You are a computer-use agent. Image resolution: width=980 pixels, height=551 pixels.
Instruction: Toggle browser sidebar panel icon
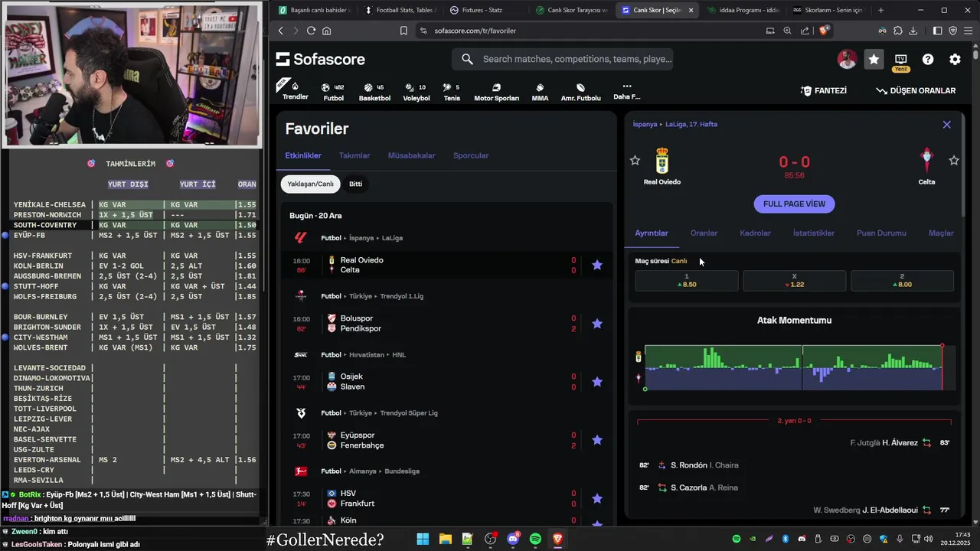(x=938, y=31)
